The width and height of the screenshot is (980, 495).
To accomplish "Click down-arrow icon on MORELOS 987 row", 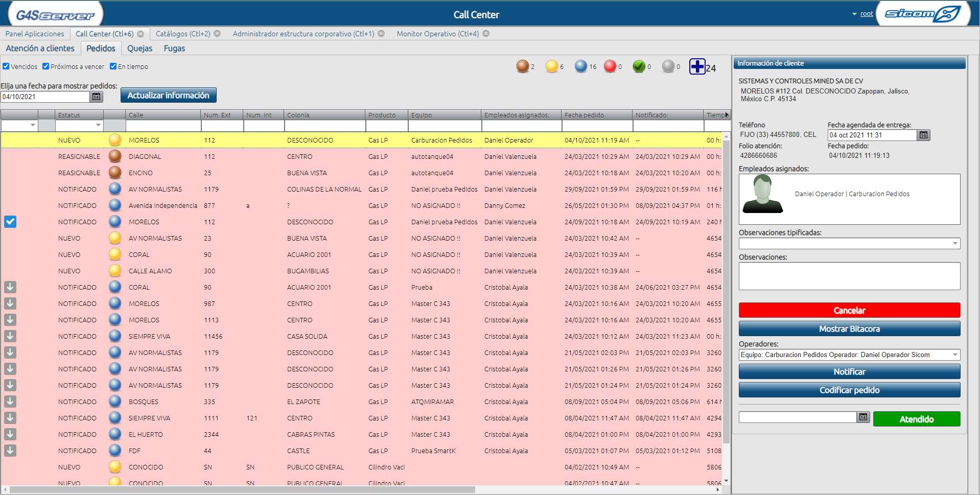I will [x=10, y=303].
